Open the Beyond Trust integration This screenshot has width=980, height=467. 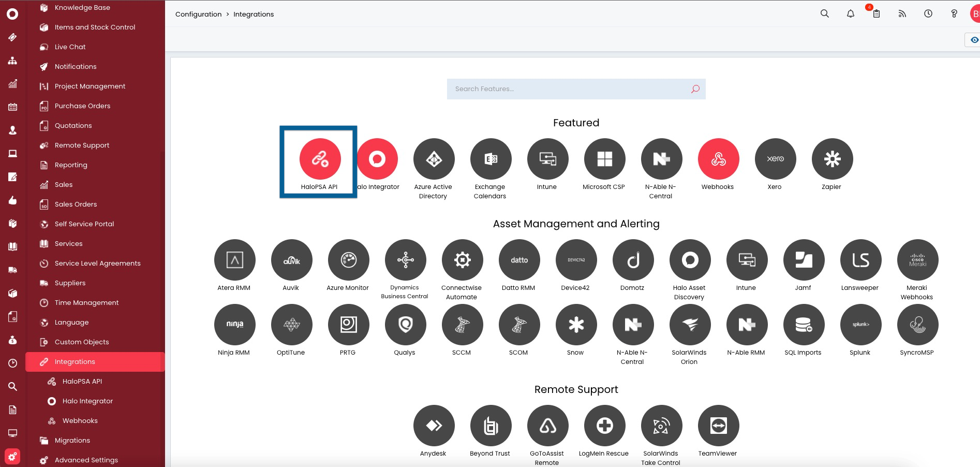[491, 426]
